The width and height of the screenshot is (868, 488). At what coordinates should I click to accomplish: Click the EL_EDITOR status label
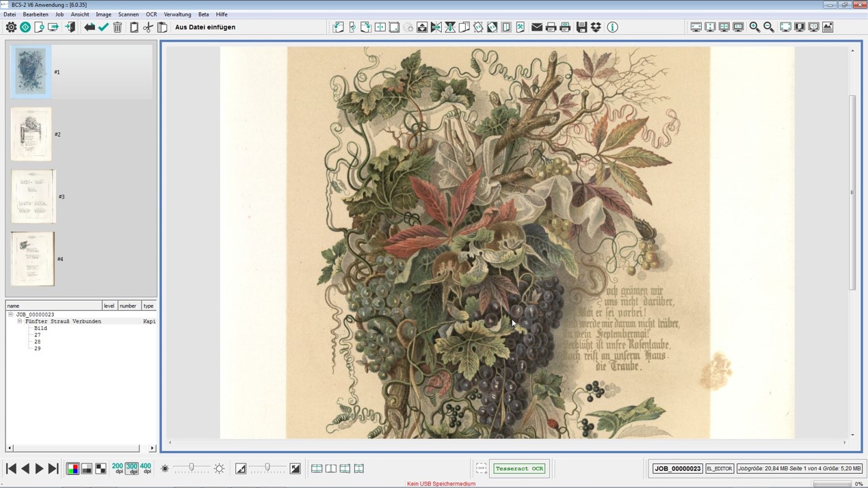[x=720, y=469]
